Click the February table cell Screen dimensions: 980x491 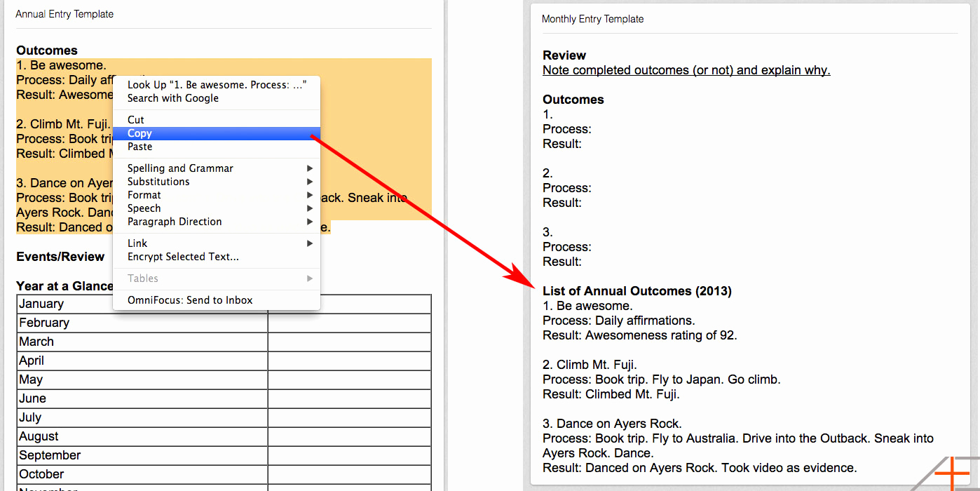click(142, 323)
